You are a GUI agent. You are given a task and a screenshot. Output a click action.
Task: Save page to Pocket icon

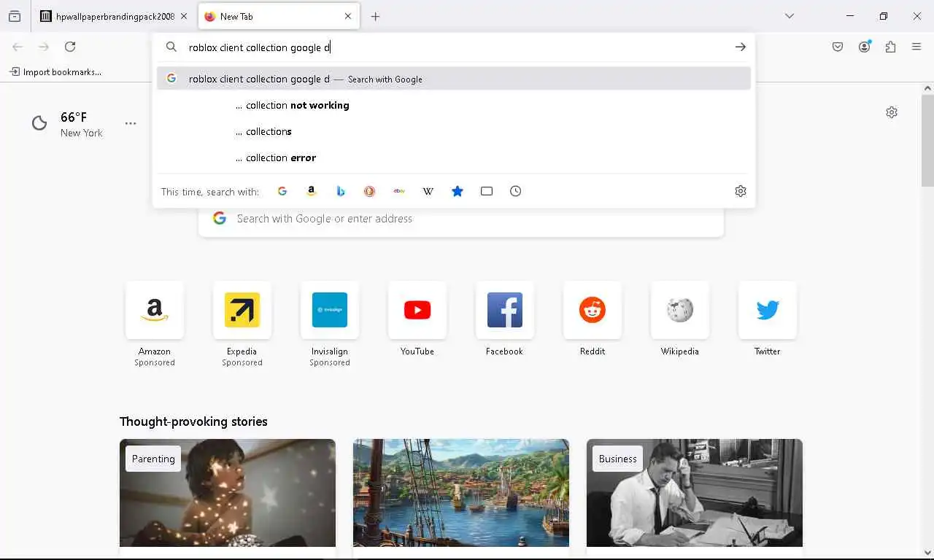point(838,47)
